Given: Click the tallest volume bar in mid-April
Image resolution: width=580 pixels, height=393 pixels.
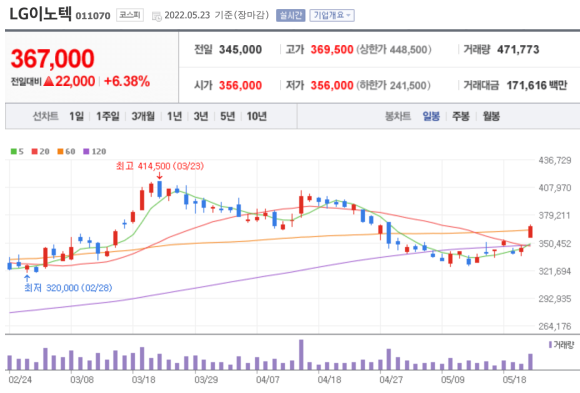Looking at the screenshot, I should (301, 355).
